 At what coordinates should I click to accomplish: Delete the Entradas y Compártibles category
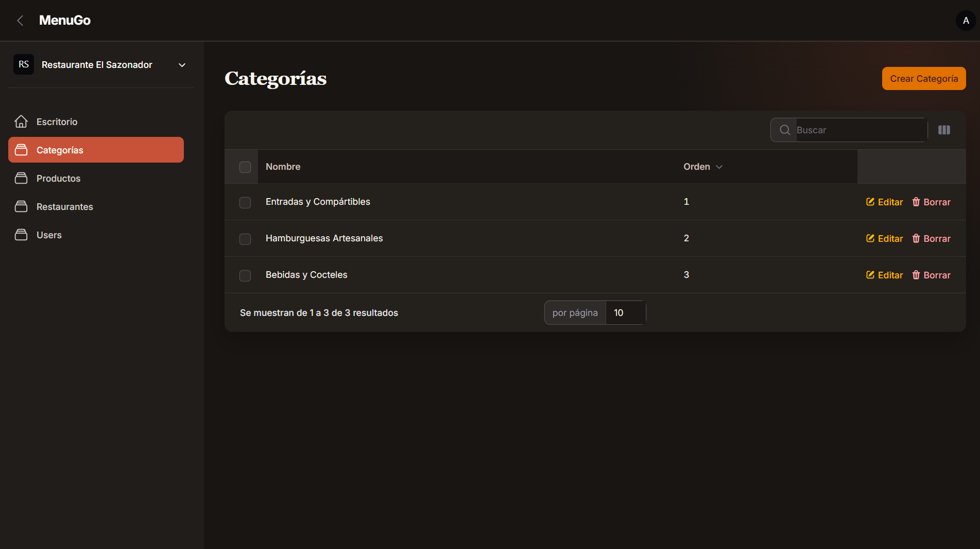tap(931, 202)
